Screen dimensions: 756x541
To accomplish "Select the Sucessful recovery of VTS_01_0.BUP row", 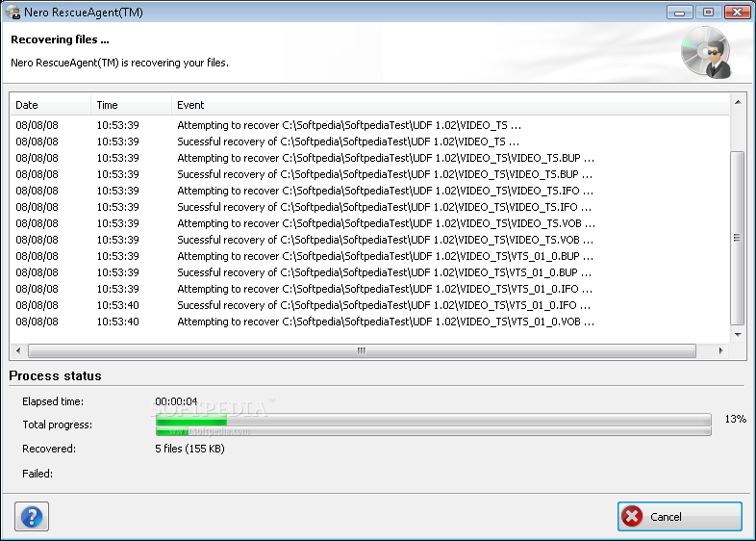I will tap(369, 273).
